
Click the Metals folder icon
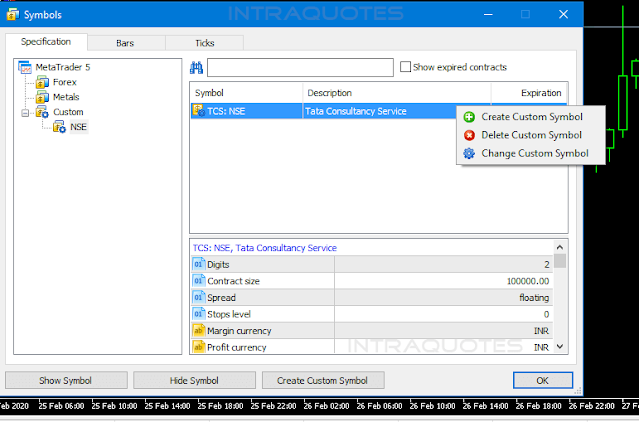coord(42,97)
